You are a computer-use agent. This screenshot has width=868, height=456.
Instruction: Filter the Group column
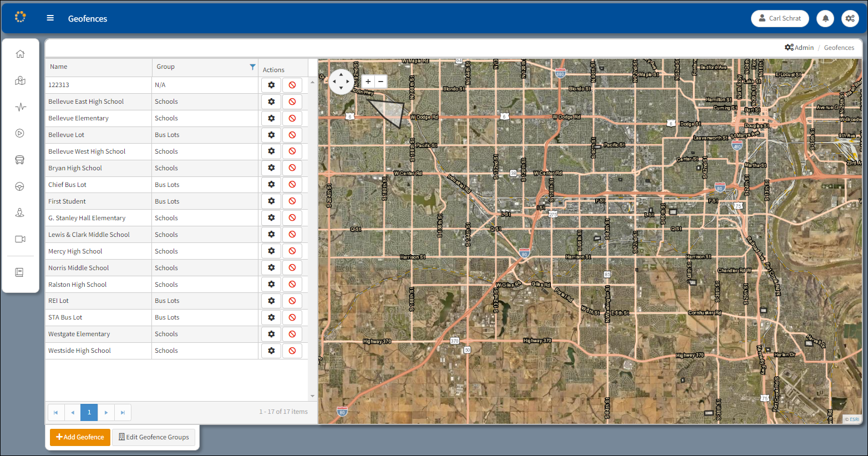(253, 67)
